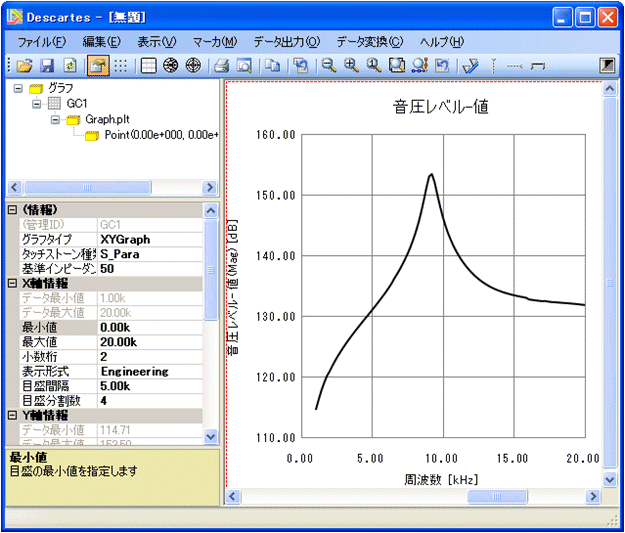The height and width of the screenshot is (533, 625).
Task: Open the データ変換(C) menu
Action: pos(369,42)
